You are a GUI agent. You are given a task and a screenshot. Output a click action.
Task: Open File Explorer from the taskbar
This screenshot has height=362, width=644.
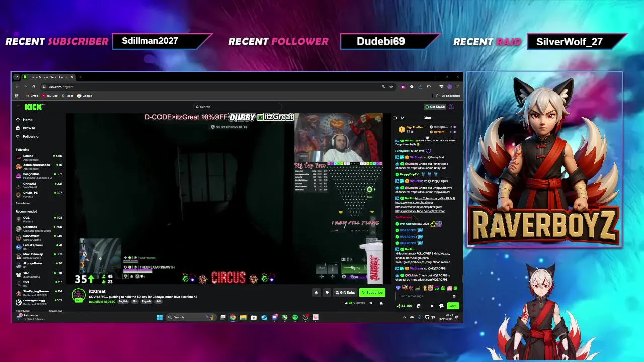tap(244, 317)
